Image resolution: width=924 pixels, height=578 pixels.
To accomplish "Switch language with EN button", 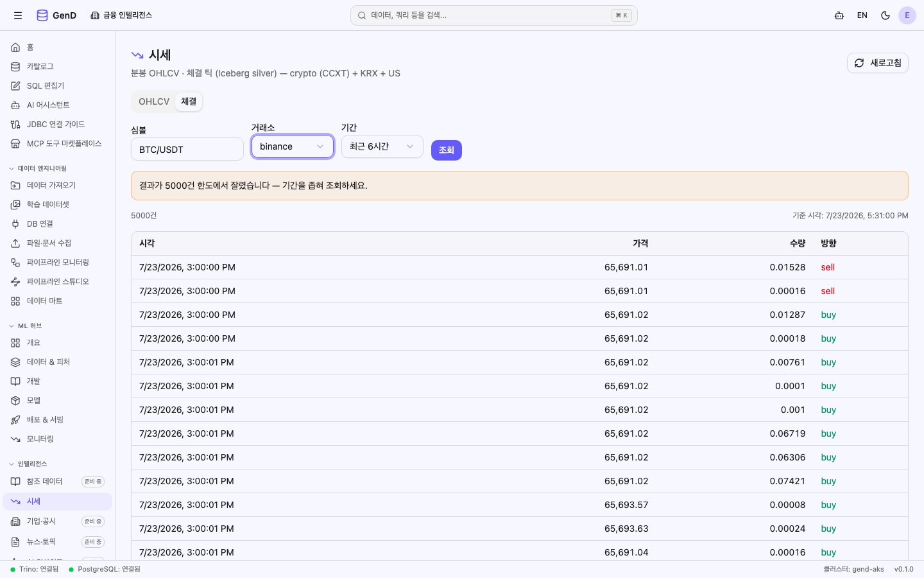I will click(862, 15).
